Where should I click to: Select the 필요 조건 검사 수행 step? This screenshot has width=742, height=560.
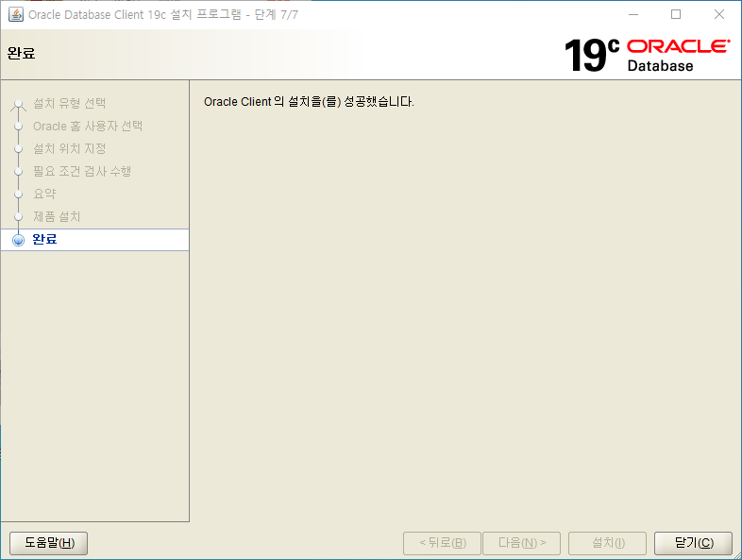tap(82, 171)
